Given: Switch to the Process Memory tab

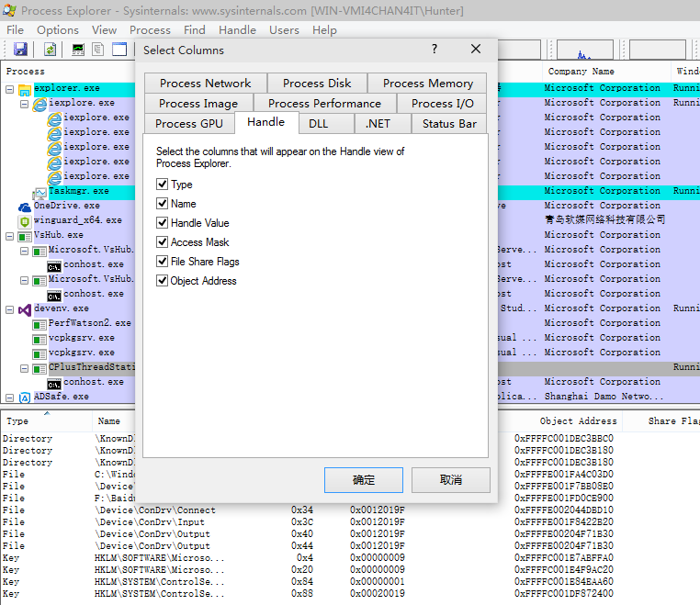Looking at the screenshot, I should (428, 84).
